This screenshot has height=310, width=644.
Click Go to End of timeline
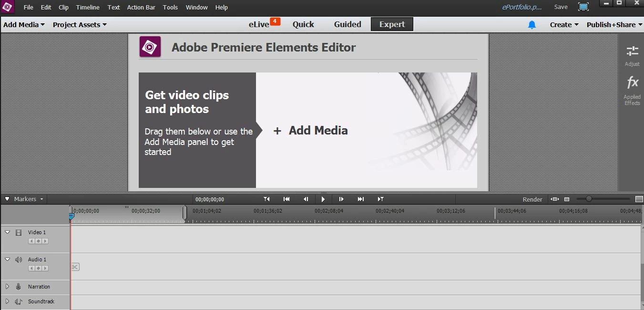point(361,199)
